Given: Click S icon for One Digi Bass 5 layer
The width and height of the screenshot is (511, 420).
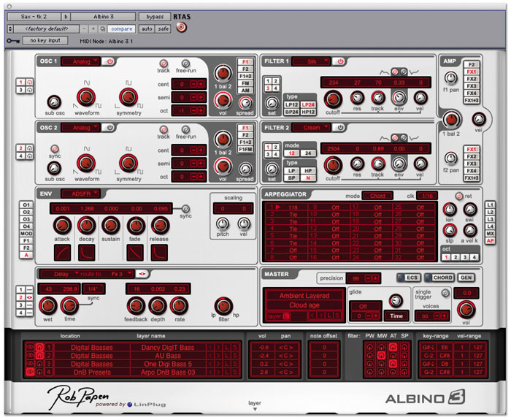Looking at the screenshot, I should [234, 364].
